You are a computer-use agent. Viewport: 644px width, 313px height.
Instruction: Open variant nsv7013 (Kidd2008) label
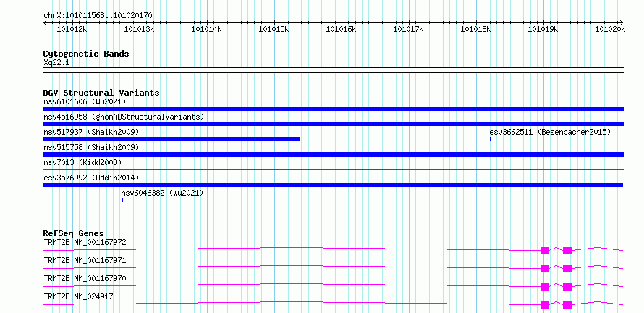coord(82,162)
